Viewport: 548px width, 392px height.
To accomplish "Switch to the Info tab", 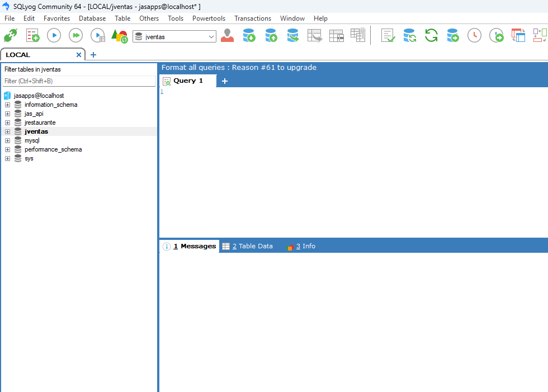I will tap(301, 246).
